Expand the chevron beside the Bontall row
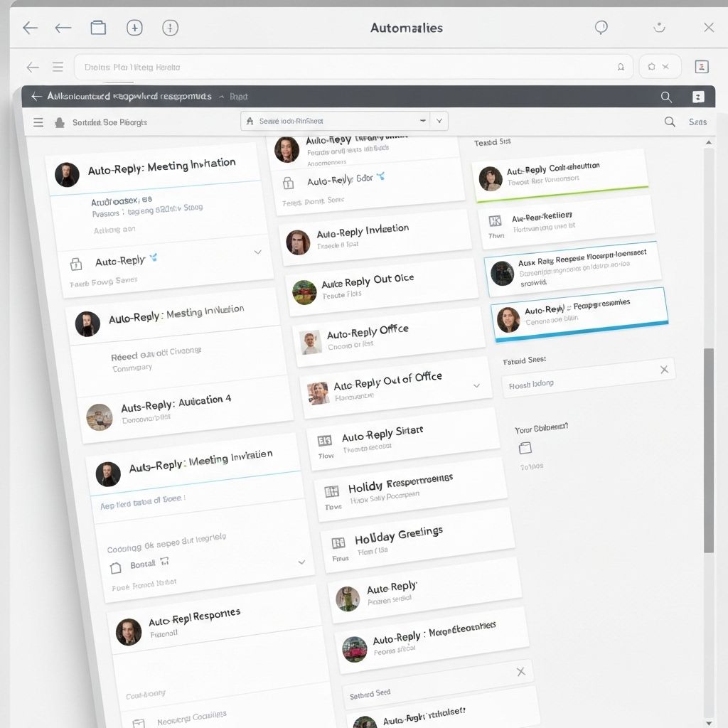The width and height of the screenshot is (728, 728). tap(301, 562)
